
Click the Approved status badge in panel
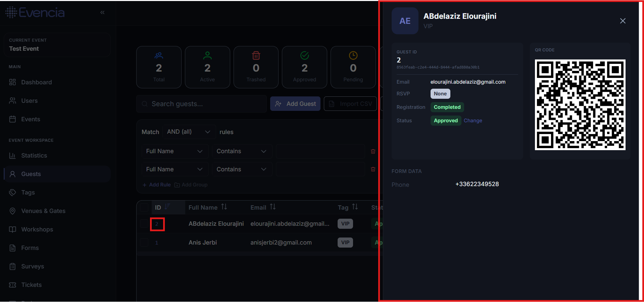click(x=446, y=121)
